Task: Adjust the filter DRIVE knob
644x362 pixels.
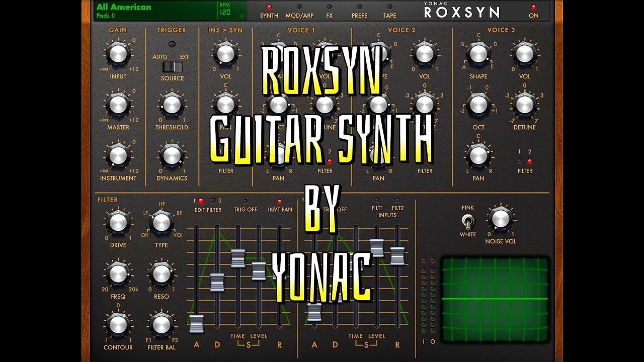Action: tap(118, 222)
